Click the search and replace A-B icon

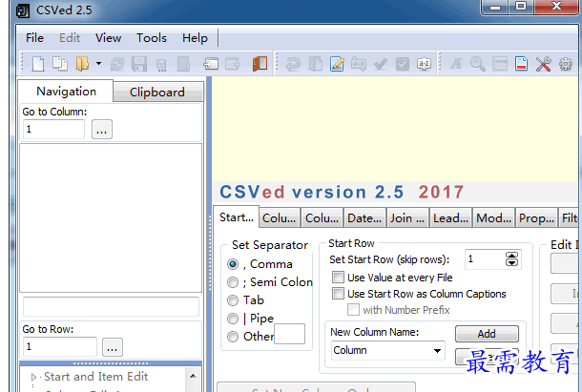pos(359,64)
